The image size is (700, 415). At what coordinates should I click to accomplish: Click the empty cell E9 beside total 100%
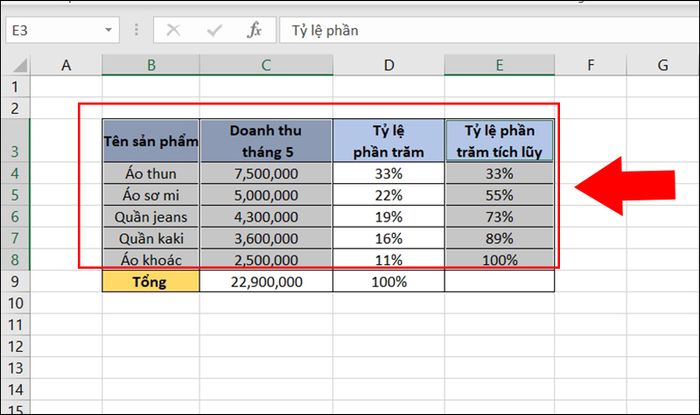(500, 282)
